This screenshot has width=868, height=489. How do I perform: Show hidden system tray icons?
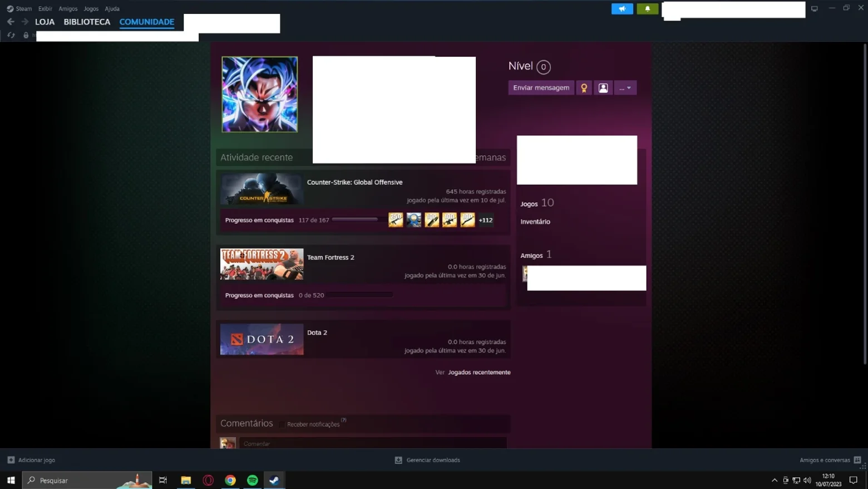click(775, 480)
